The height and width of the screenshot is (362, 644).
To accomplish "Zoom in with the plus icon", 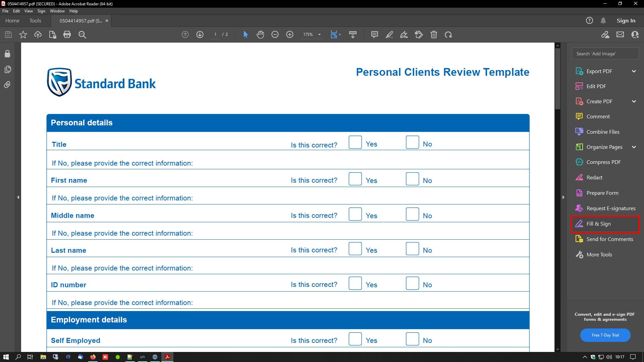I will click(x=289, y=35).
